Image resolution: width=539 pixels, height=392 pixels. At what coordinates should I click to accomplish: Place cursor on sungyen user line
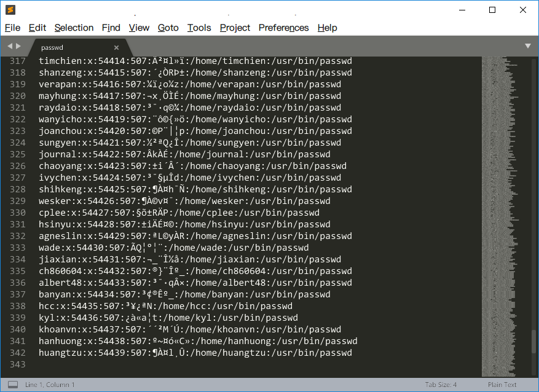(x=190, y=143)
